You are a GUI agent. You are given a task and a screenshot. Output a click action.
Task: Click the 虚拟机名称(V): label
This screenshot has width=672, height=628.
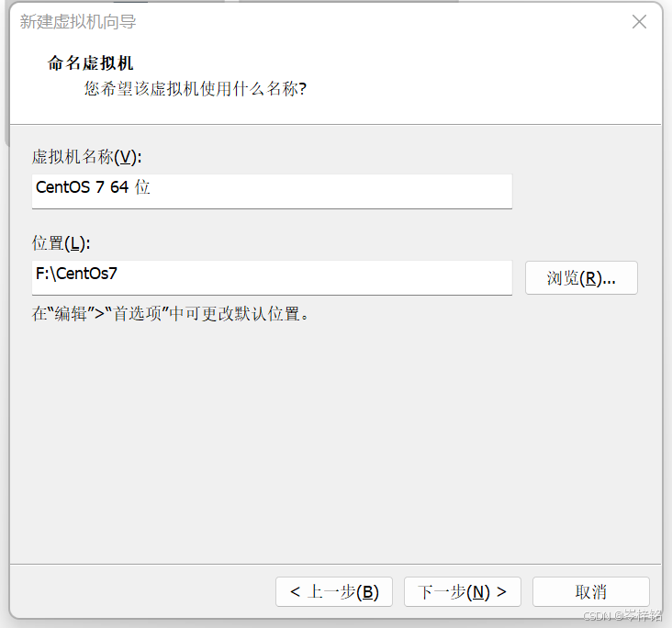[86, 157]
